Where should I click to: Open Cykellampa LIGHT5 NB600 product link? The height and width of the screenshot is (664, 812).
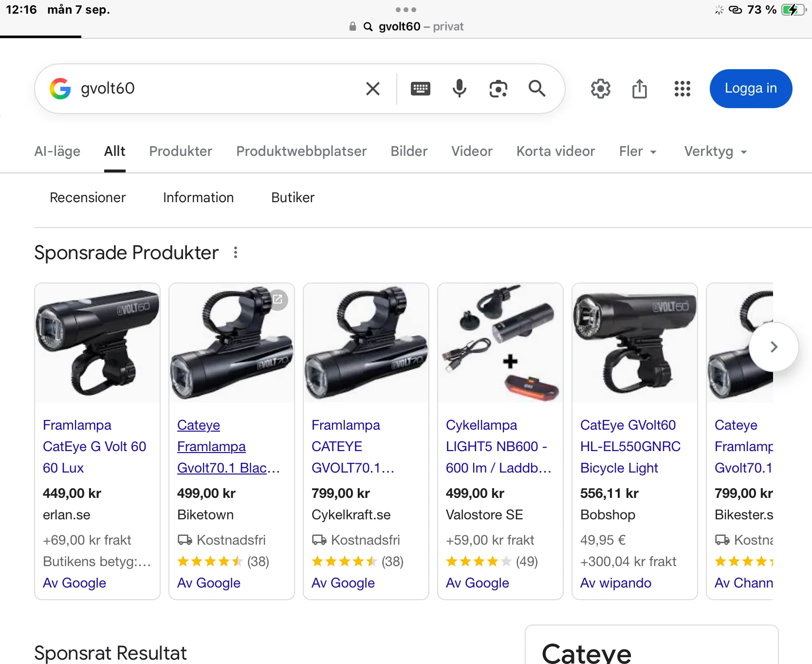coord(498,446)
